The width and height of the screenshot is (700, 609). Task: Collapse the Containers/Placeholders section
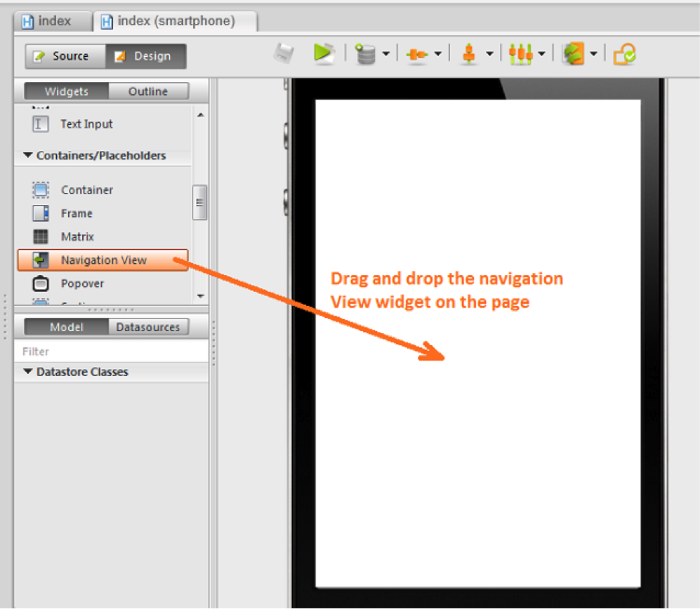coord(28,156)
